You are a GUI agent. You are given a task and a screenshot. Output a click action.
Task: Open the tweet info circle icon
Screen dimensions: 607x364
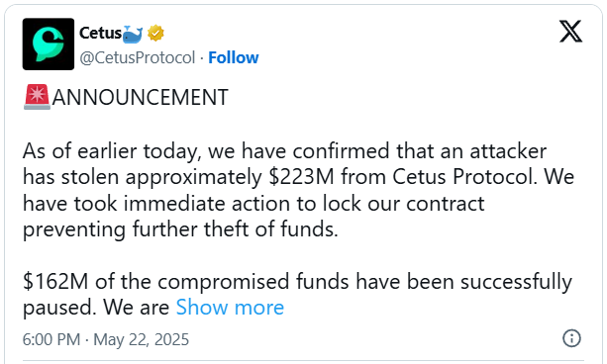coord(571,338)
